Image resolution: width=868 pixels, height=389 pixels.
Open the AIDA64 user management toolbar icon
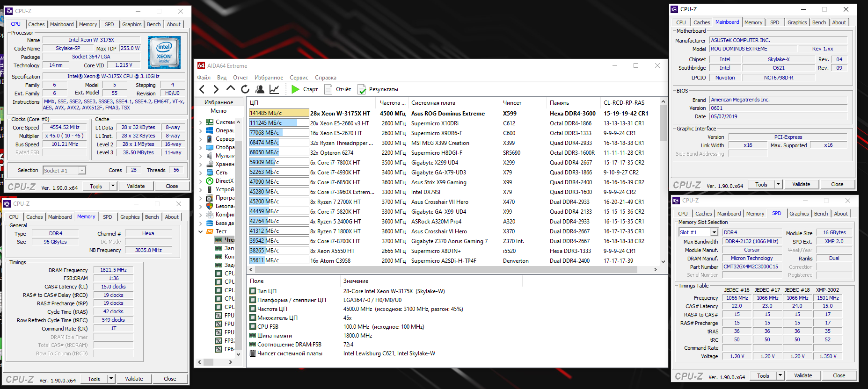[260, 89]
